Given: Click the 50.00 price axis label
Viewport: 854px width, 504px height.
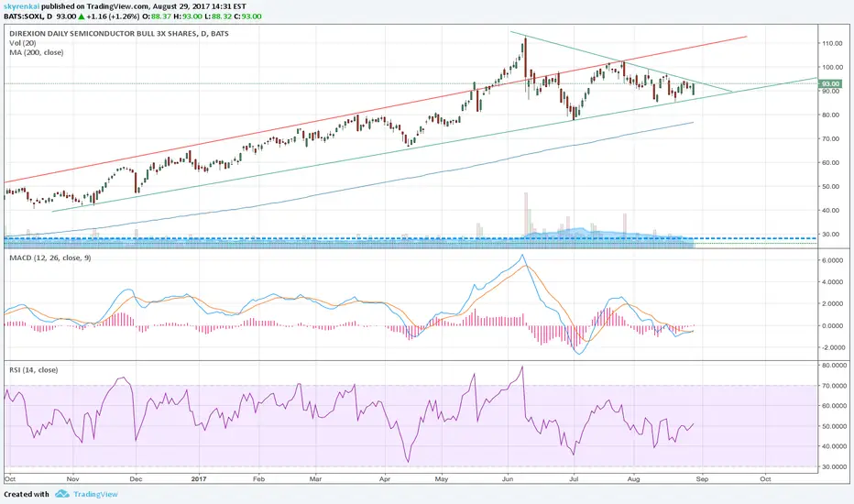Looking at the screenshot, I should point(830,187).
